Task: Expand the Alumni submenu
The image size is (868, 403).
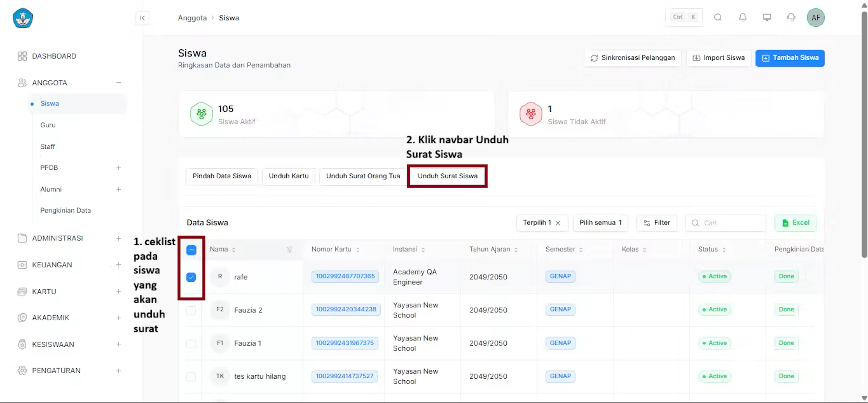Action: click(119, 190)
